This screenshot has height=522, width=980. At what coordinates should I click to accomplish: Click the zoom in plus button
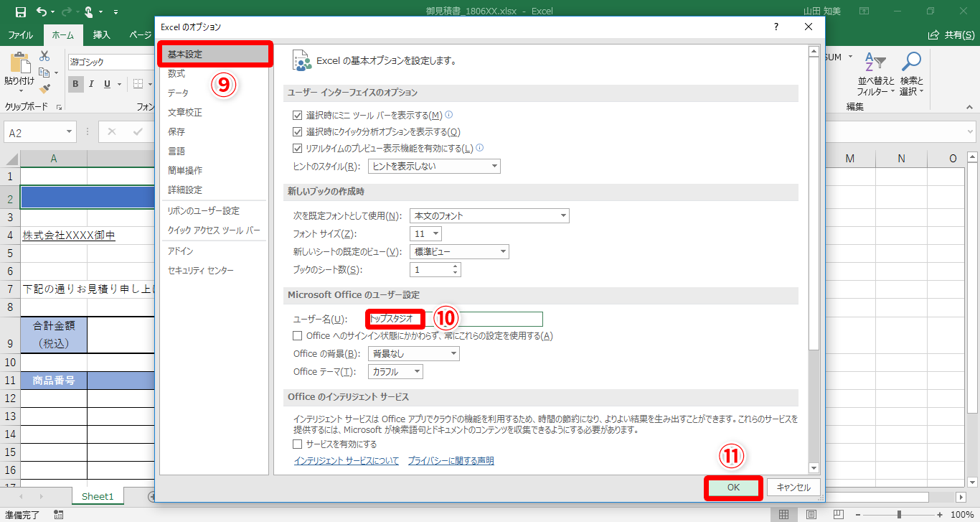tap(941, 514)
